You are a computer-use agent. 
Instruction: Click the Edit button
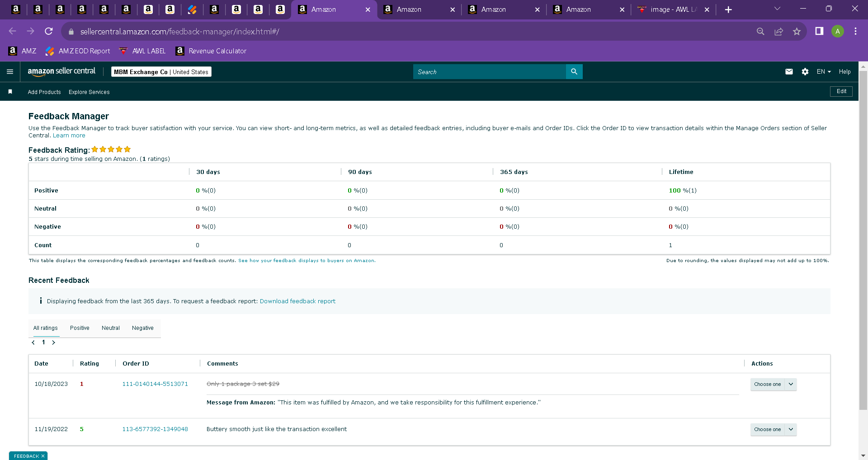[x=841, y=91]
